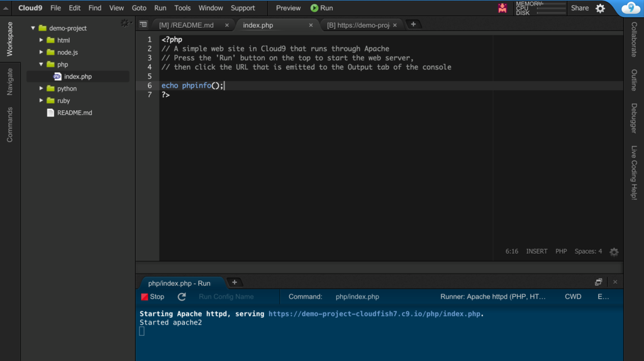Click the demo-project folder icon

click(42, 28)
